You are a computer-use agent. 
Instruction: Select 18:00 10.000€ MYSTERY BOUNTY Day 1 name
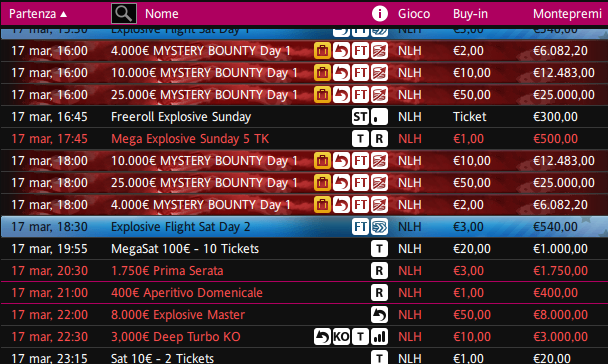coord(204,161)
